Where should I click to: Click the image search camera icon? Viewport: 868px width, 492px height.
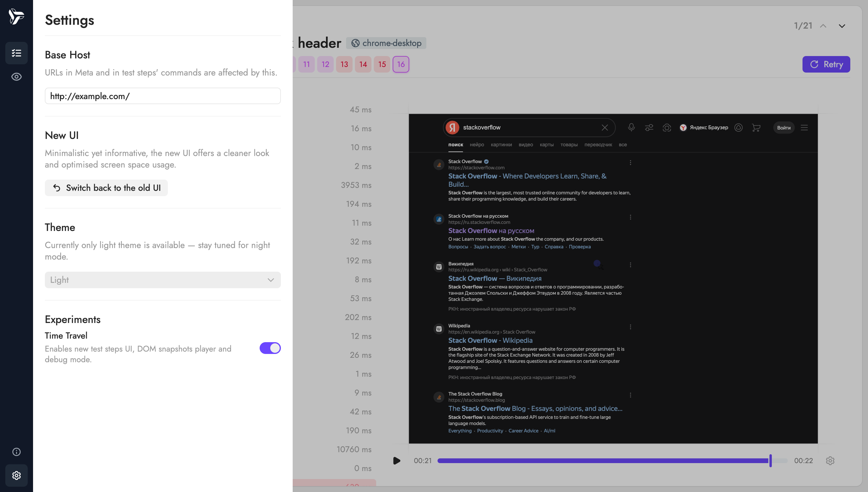(666, 127)
